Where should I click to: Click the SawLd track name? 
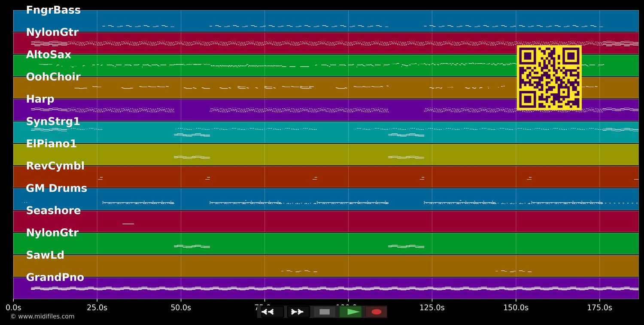coord(45,255)
